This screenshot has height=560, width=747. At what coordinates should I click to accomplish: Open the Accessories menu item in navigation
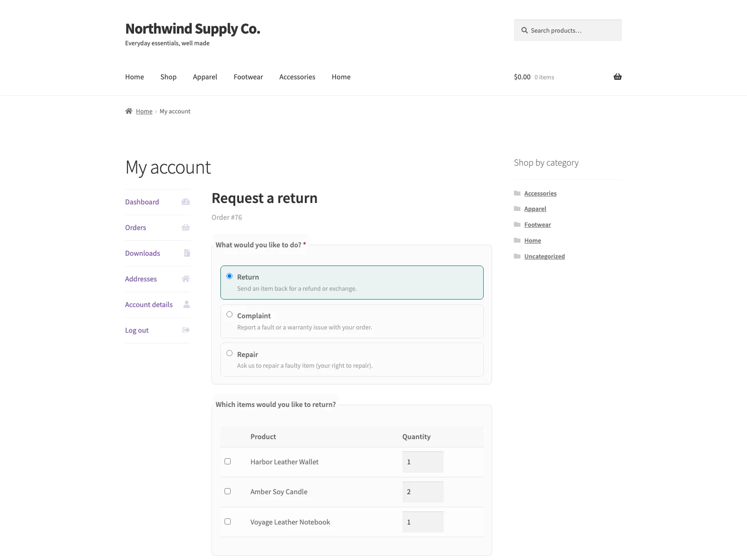(297, 77)
